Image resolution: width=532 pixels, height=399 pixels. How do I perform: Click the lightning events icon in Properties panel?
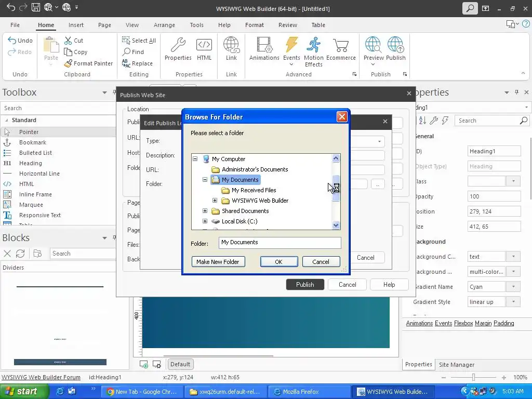point(445,120)
